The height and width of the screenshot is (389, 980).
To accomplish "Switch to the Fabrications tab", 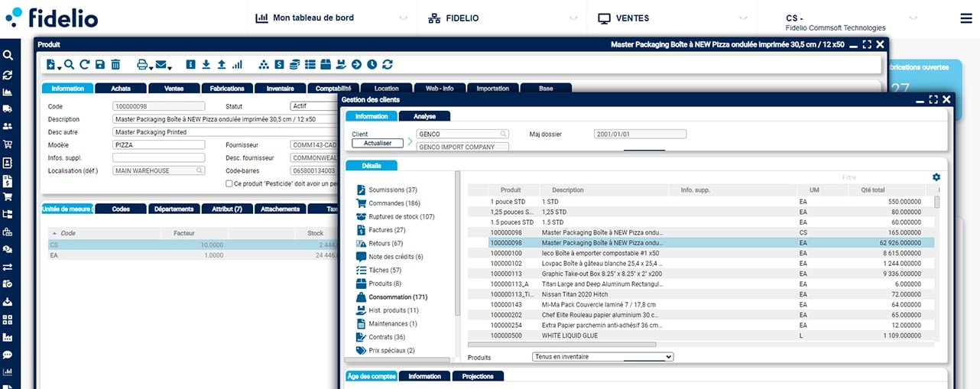I will point(226,89).
